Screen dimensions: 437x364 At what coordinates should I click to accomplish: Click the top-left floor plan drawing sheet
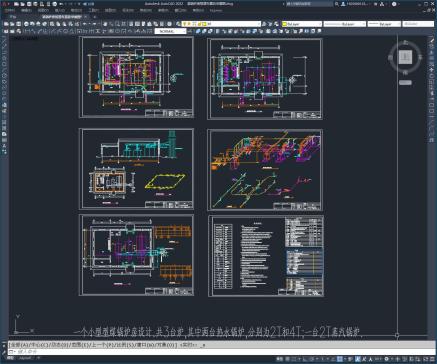(136, 77)
